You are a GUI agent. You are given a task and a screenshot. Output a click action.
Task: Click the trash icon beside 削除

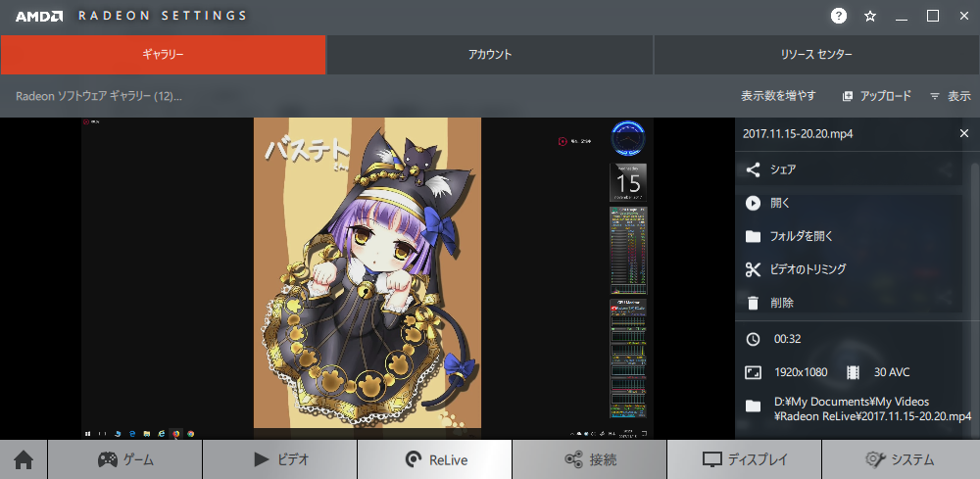pyautogui.click(x=753, y=303)
